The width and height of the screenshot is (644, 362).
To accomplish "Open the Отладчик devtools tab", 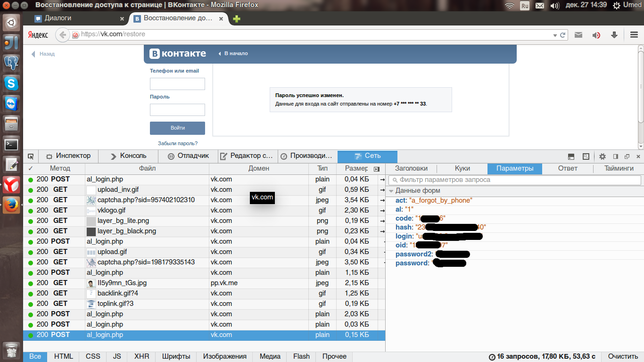I will click(x=189, y=156).
